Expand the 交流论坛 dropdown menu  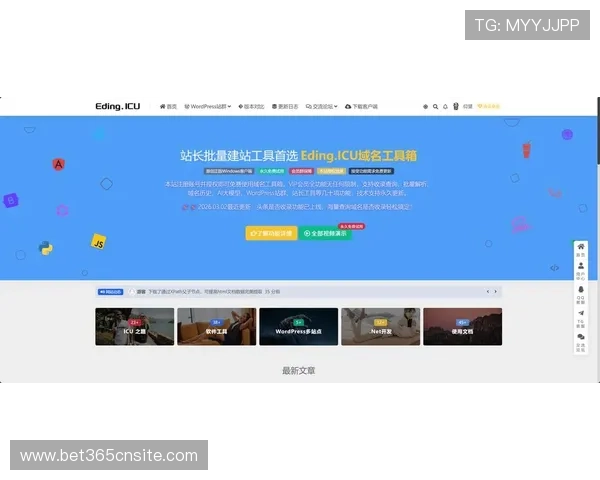(x=321, y=106)
